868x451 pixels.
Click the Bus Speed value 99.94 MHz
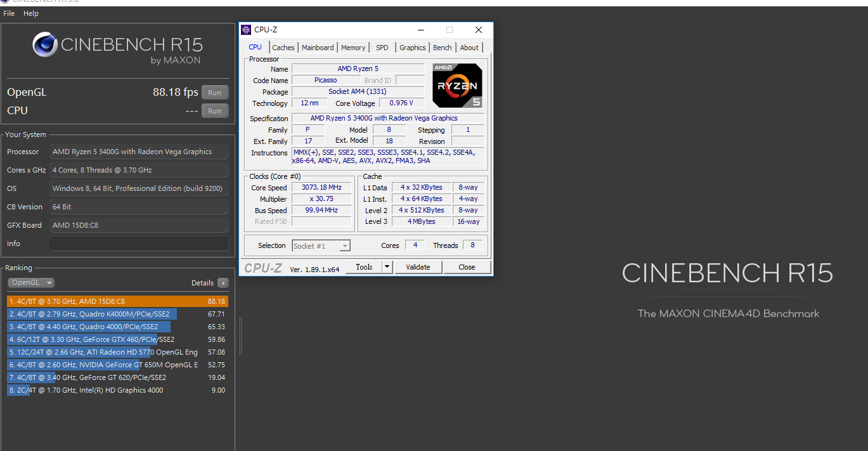pos(321,211)
